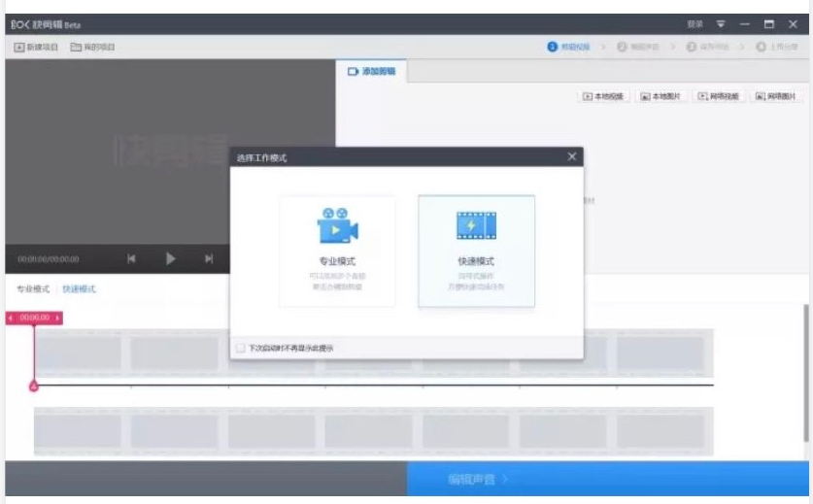Image resolution: width=813 pixels, height=504 pixels.
Task: Click the 新建项目 new project icon
Action: [19, 48]
